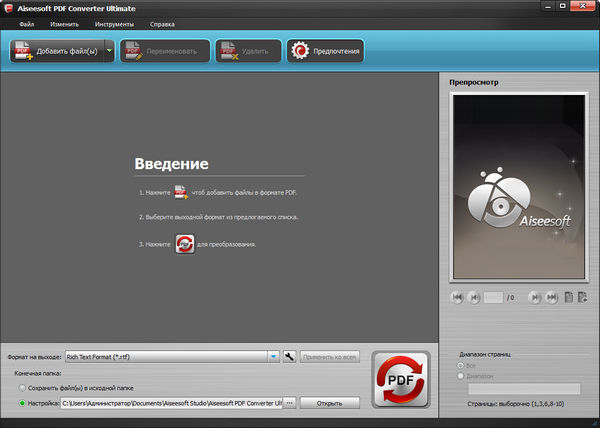Click the second document icon below the preview

click(581, 297)
